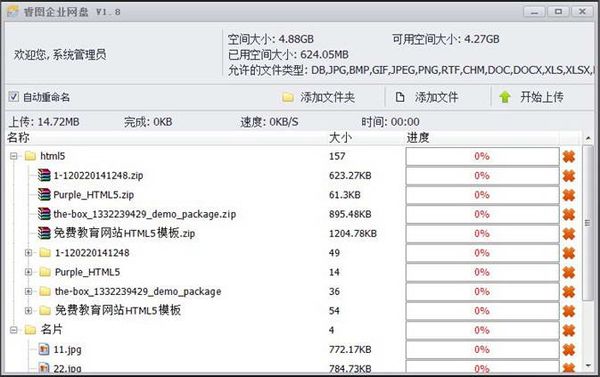Screen dimensions: 600x377
Task: Remove 免费教育网站HTML5模板.zip using its orange X
Action: click(x=569, y=233)
